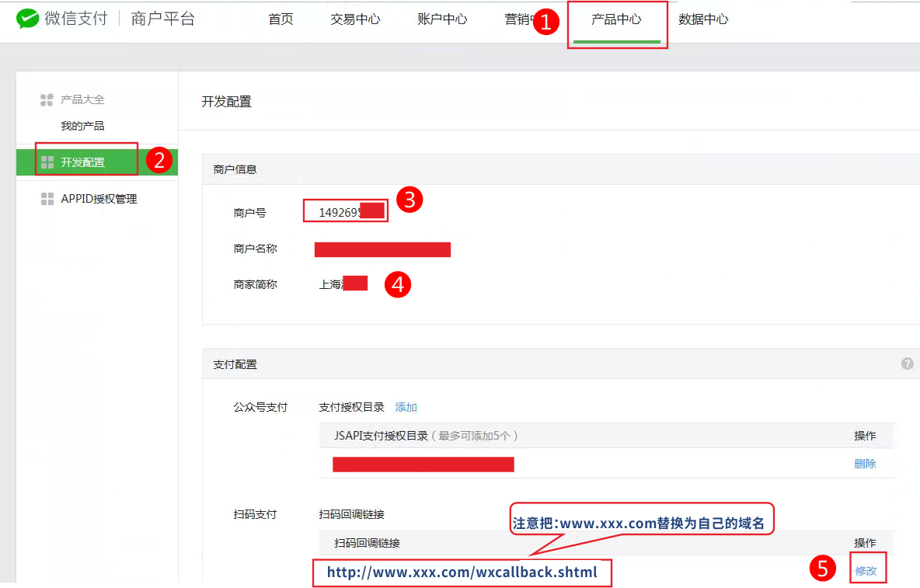Click the grid icon beside 开发配置
Image resolution: width=920 pixels, height=588 pixels.
(47, 162)
